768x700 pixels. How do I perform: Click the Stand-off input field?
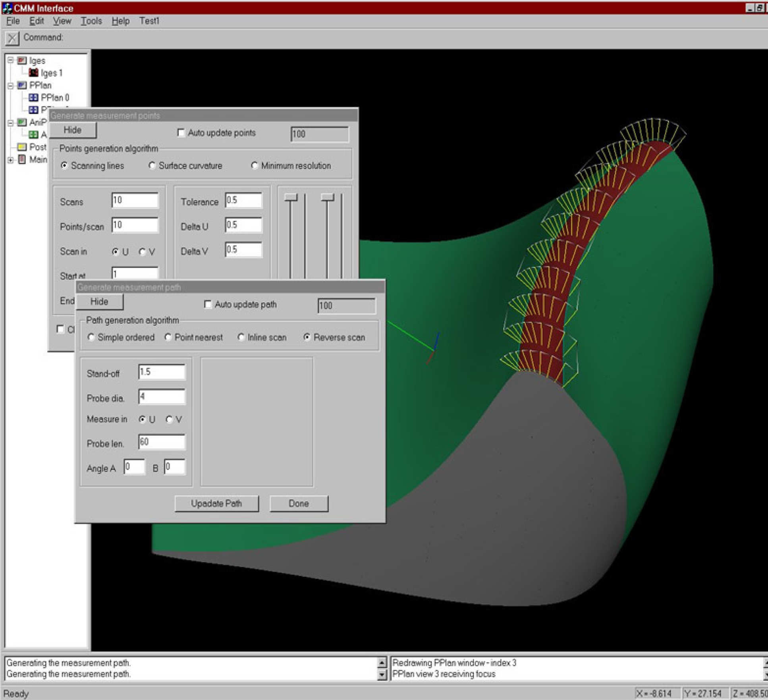[162, 372]
